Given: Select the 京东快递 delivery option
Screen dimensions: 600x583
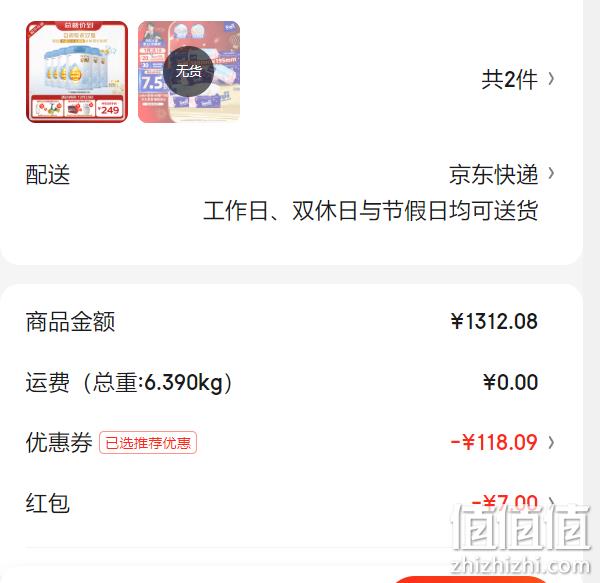Looking at the screenshot, I should 494,174.
